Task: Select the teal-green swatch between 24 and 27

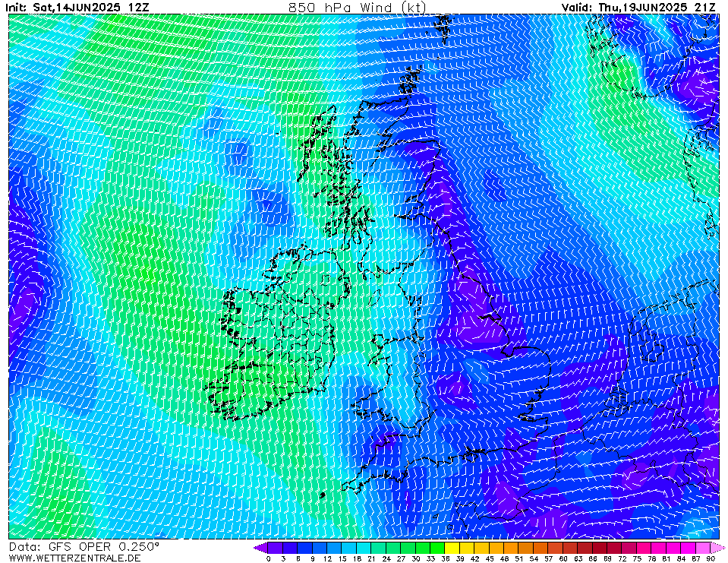Action: pyautogui.click(x=393, y=548)
